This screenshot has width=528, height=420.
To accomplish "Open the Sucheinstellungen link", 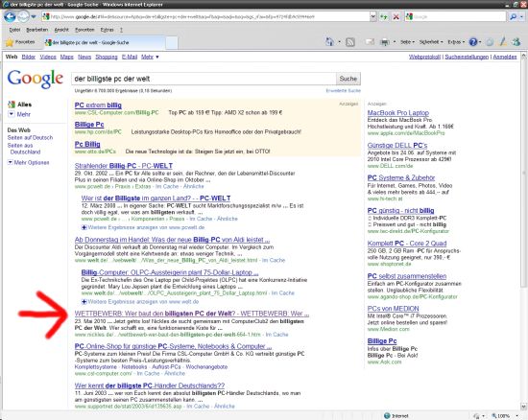I will tap(467, 57).
